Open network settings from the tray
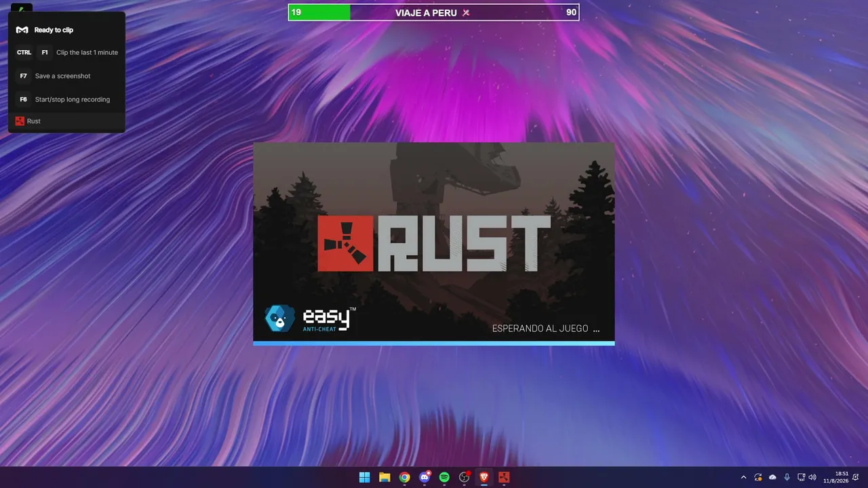 click(x=801, y=477)
